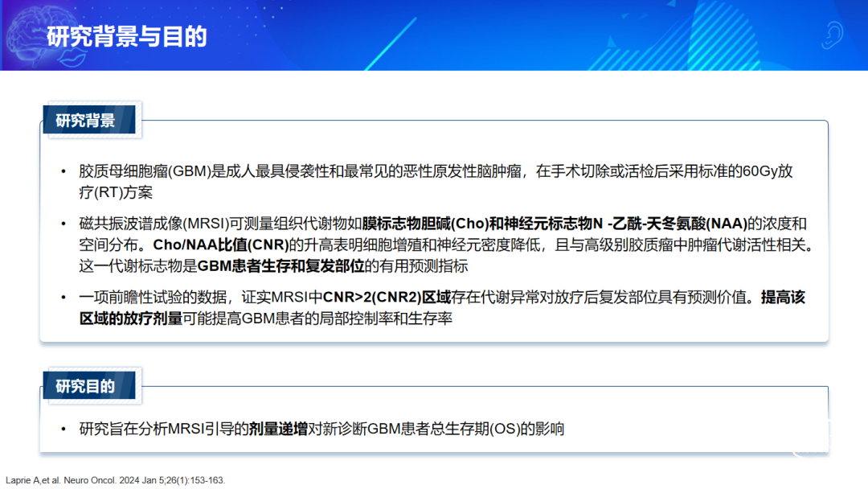Click bold text CNR>2(CNR2)区域
This screenshot has height=489, width=868.
(x=387, y=298)
